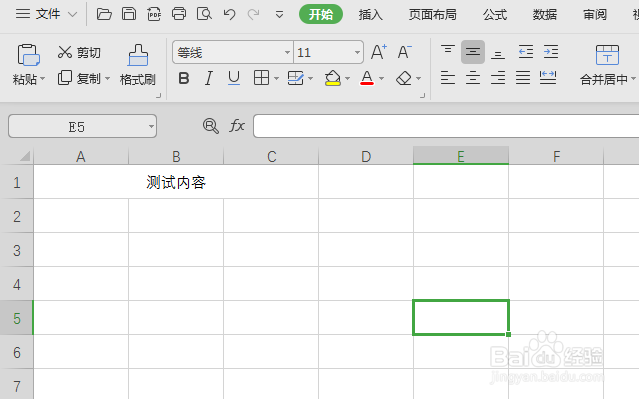Click the Redo arrow

253,14
